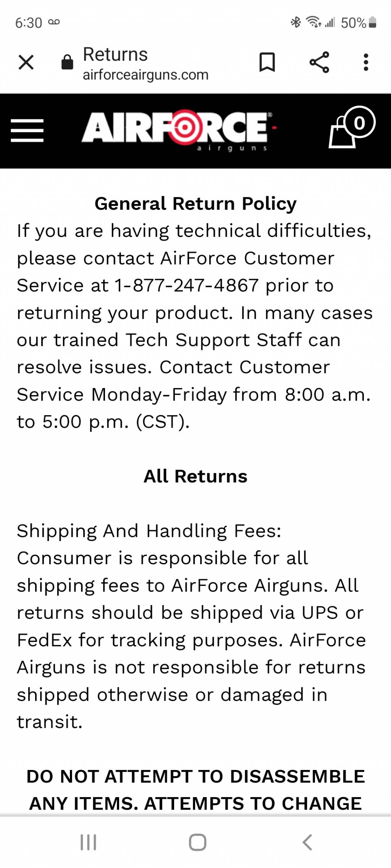Go back with Android back arrow
Screen dimensions: 391x868
coord(307,842)
